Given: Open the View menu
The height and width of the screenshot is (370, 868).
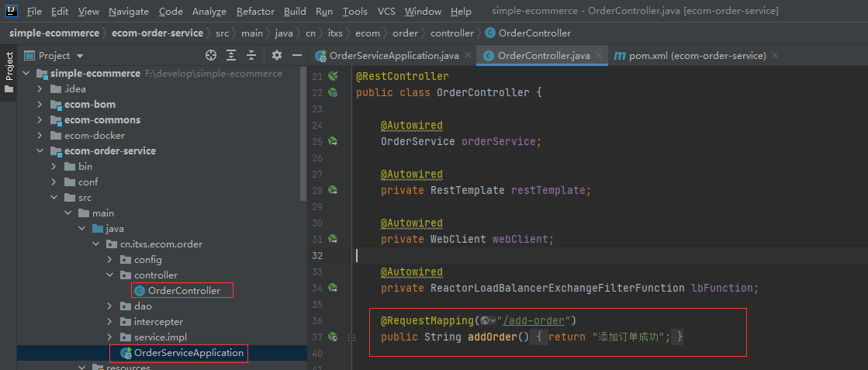Looking at the screenshot, I should point(88,11).
